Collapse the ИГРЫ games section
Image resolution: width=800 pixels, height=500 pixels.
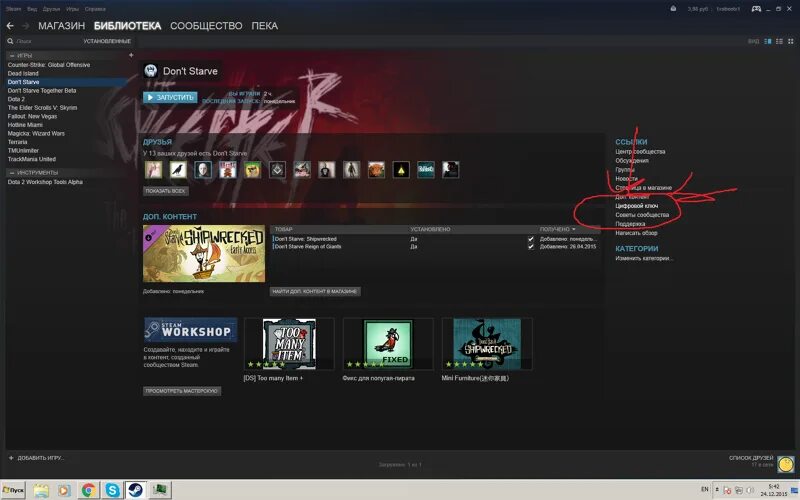point(12,55)
